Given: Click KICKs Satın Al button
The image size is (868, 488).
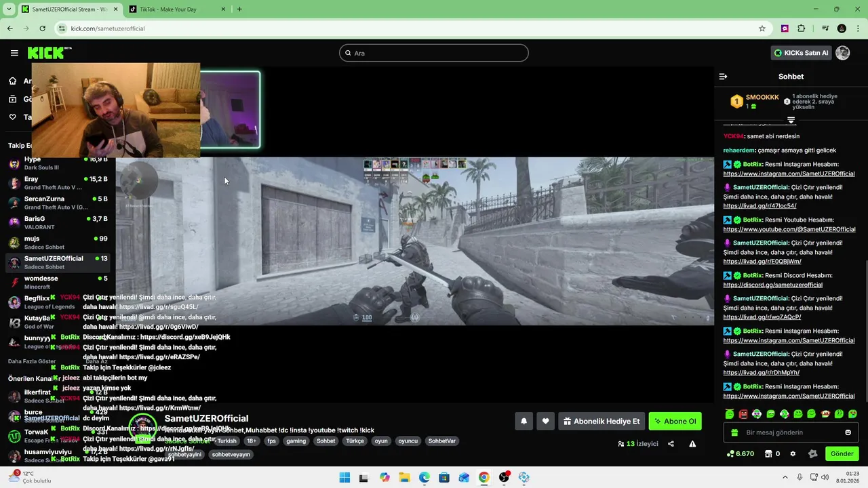Looking at the screenshot, I should coord(801,53).
